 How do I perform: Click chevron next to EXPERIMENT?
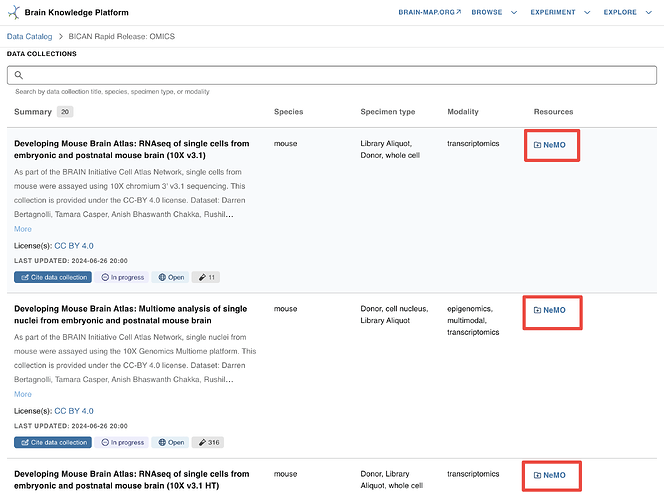[587, 12]
